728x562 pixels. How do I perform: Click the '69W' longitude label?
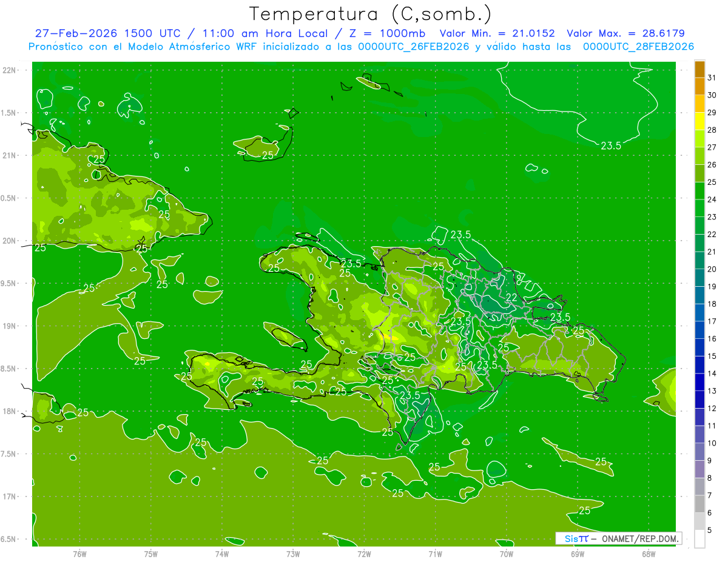[x=578, y=554]
